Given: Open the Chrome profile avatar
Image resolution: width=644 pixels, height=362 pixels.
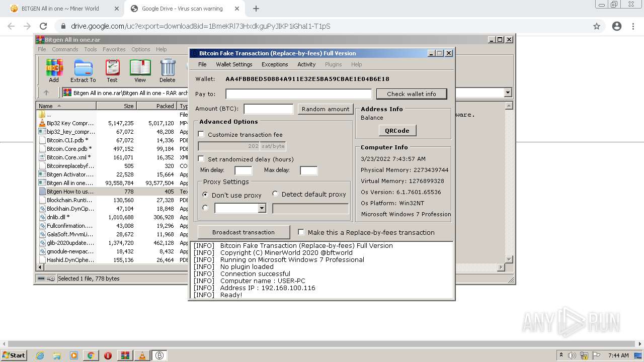Looking at the screenshot, I should pos(617,26).
